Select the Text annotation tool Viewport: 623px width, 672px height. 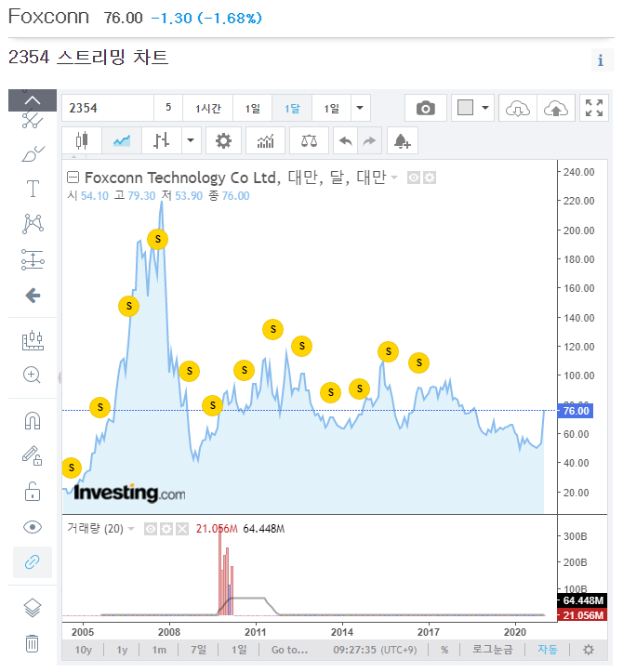click(33, 189)
